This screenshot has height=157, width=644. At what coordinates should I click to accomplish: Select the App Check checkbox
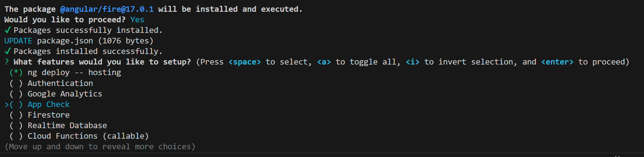point(16,105)
